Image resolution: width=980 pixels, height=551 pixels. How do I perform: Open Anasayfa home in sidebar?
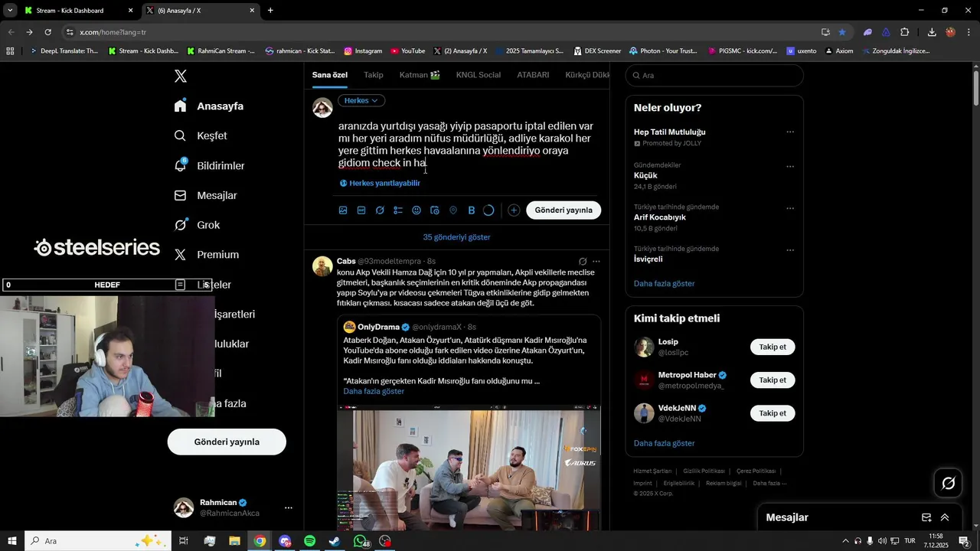click(209, 106)
